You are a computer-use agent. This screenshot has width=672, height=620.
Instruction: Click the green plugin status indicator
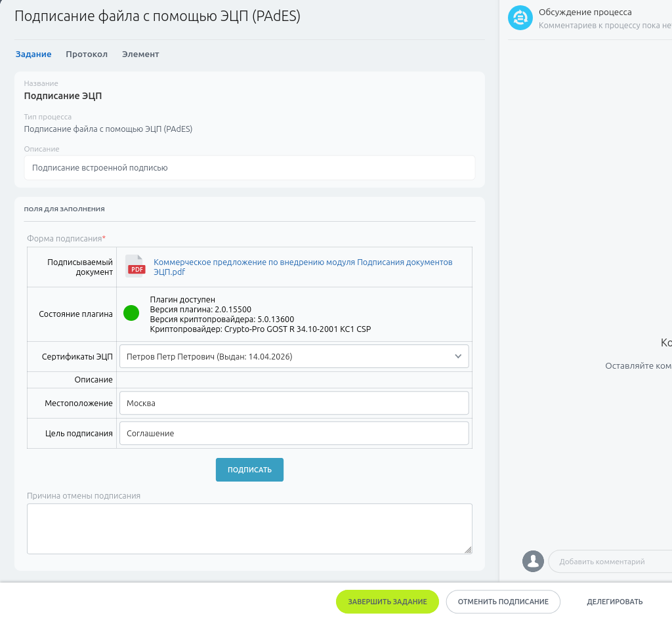coord(131,314)
